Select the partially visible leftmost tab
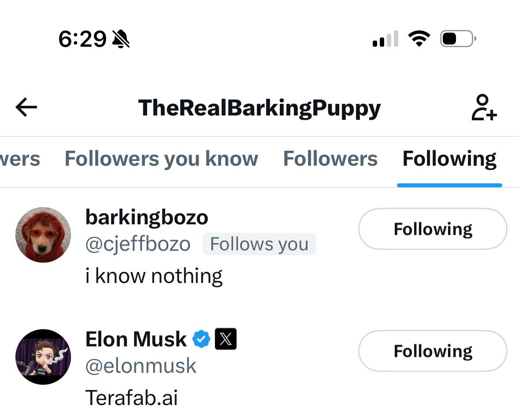 (19, 159)
